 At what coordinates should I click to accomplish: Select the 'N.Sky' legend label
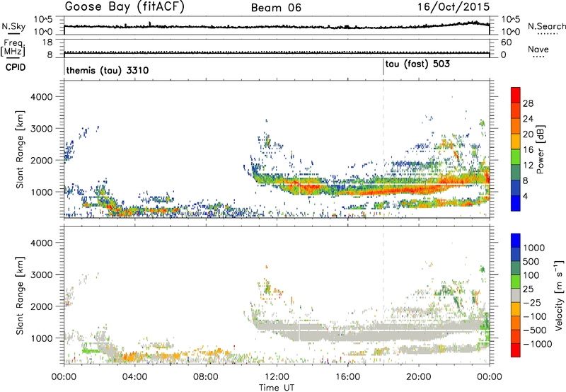[13, 26]
